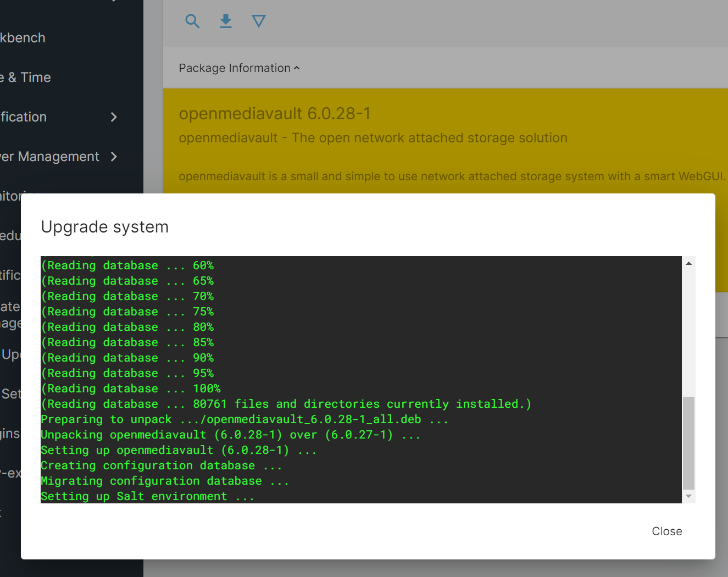Click the openmediavault 6.0.28-1 package heading
The width and height of the screenshot is (728, 577).
click(x=274, y=113)
